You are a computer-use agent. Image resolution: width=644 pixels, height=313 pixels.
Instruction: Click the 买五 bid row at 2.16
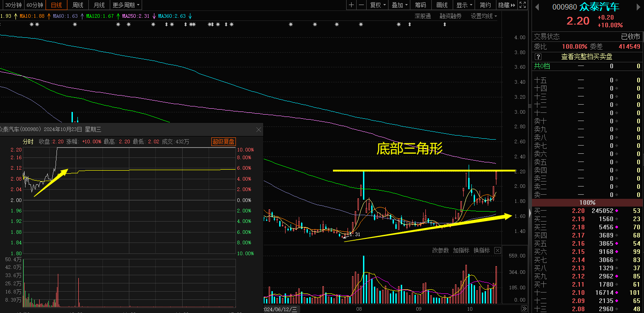coord(587,243)
